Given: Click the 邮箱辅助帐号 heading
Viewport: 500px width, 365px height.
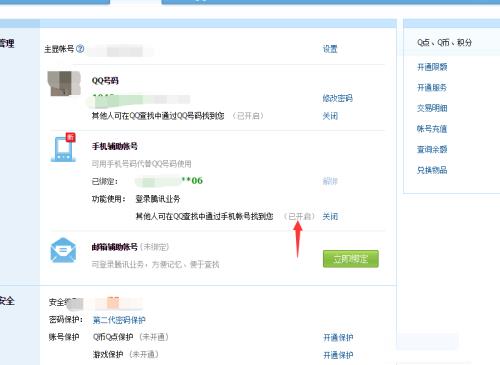Looking at the screenshot, I should [x=115, y=247].
